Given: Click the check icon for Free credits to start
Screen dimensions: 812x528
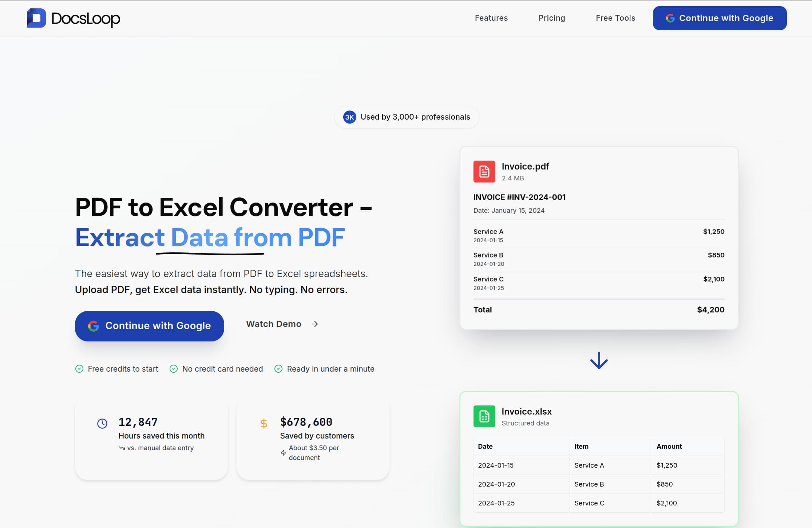Looking at the screenshot, I should 79,369.
